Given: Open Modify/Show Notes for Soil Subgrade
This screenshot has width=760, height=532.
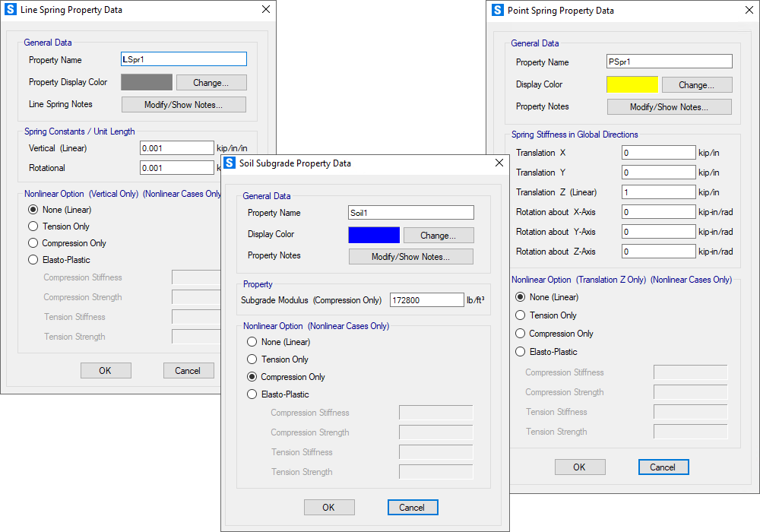Looking at the screenshot, I should 410,257.
